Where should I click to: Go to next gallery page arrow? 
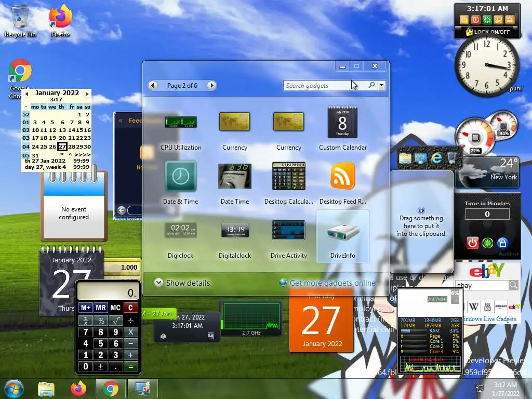[212, 86]
